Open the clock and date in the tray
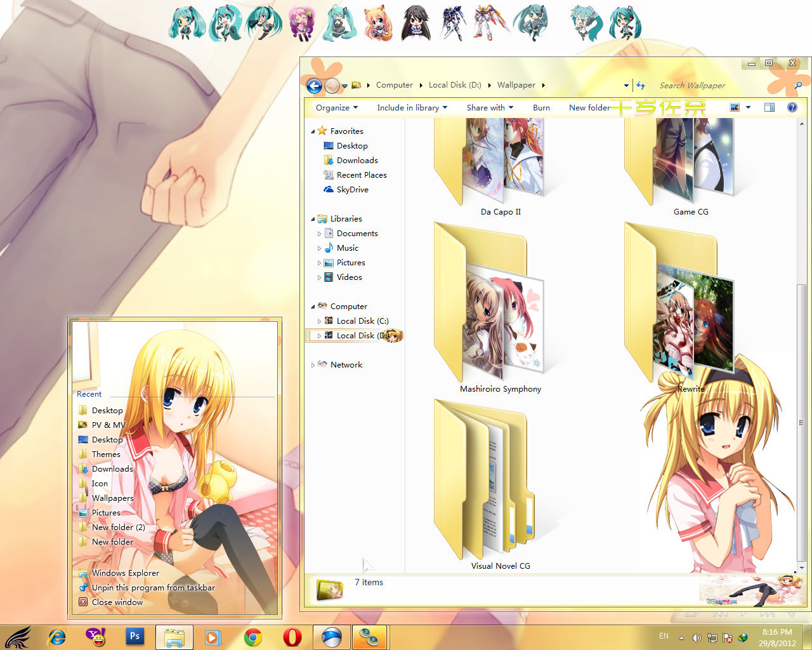Viewport: 812px width, 650px height. (x=777, y=637)
